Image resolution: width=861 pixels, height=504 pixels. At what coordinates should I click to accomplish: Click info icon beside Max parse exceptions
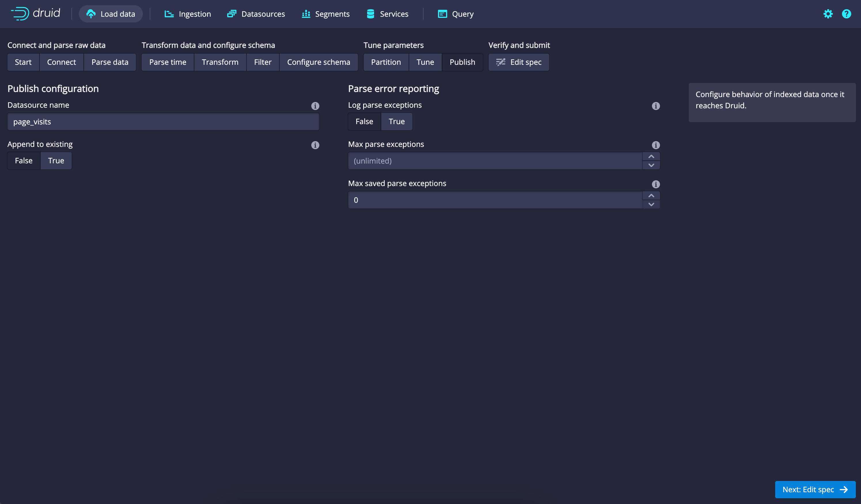[655, 145]
